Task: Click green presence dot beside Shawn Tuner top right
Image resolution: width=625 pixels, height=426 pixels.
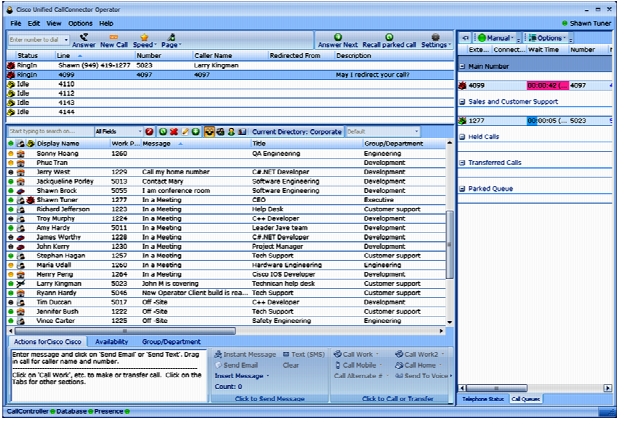Action: (564, 24)
